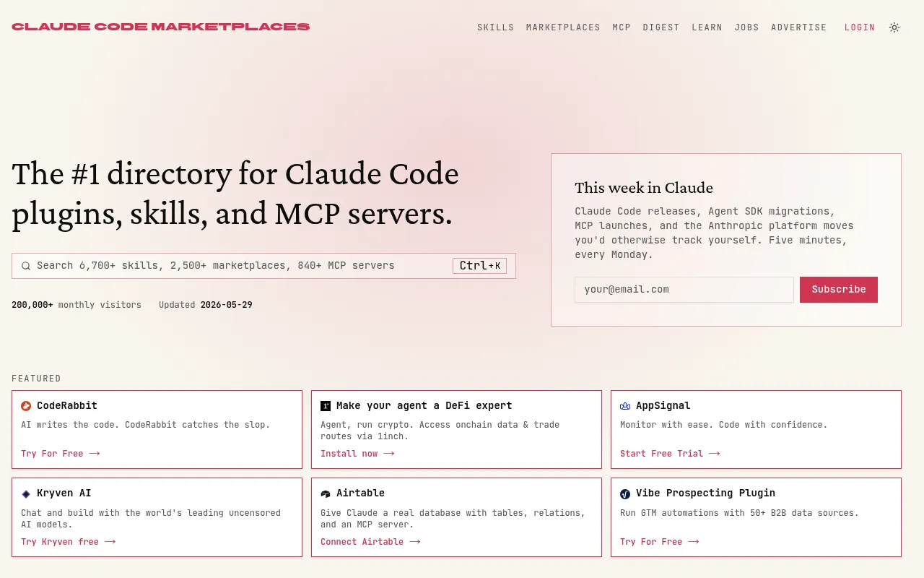This screenshot has height=578, width=924.
Task: Click the Try Kryven free link
Action: click(69, 542)
